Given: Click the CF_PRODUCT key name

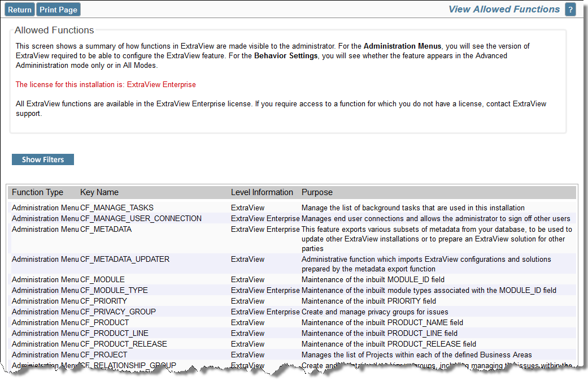Looking at the screenshot, I should point(104,322).
